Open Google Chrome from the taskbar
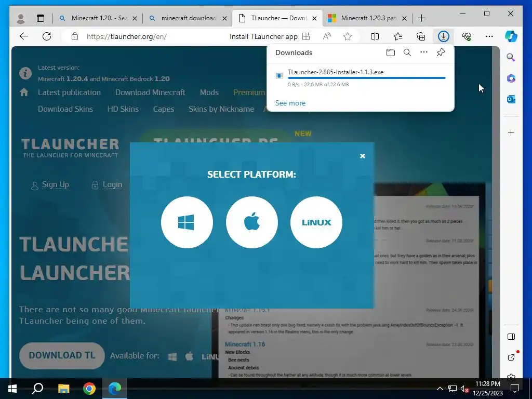The width and height of the screenshot is (532, 399). click(89, 389)
